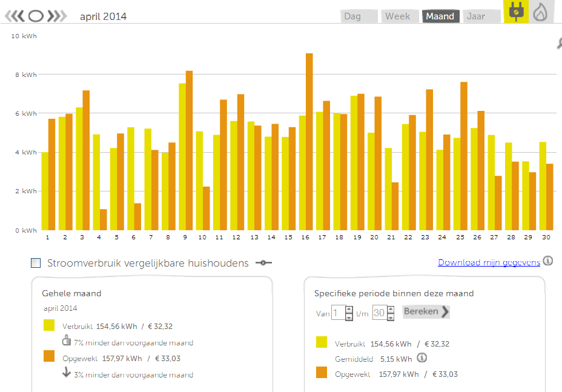Focus the Van start day field
This screenshot has width=562, height=392.
[338, 313]
